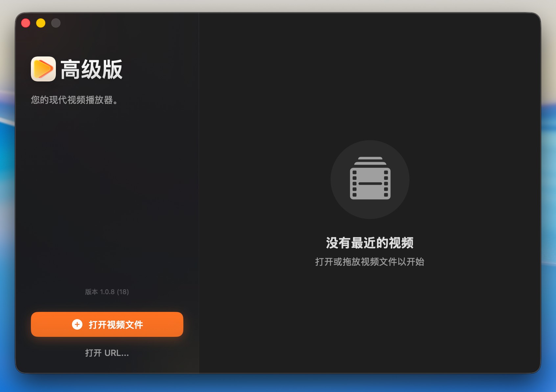Click the divider between sidebar and video panel
Screen dimensions: 556x392
pyautogui.click(x=199, y=197)
